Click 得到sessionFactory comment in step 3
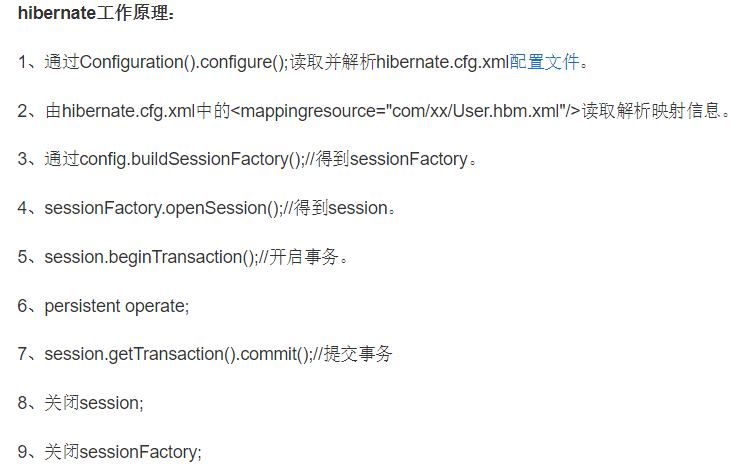This screenshot has width=738, height=468. (392, 159)
